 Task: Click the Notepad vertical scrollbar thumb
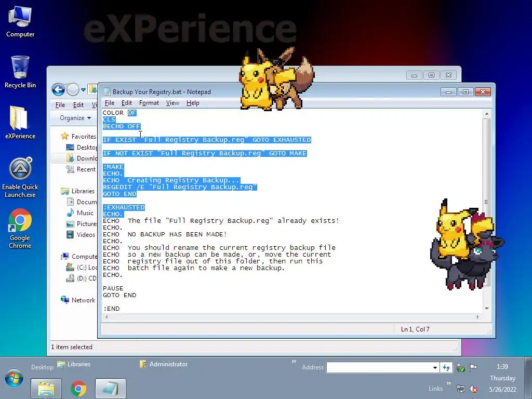point(486,202)
